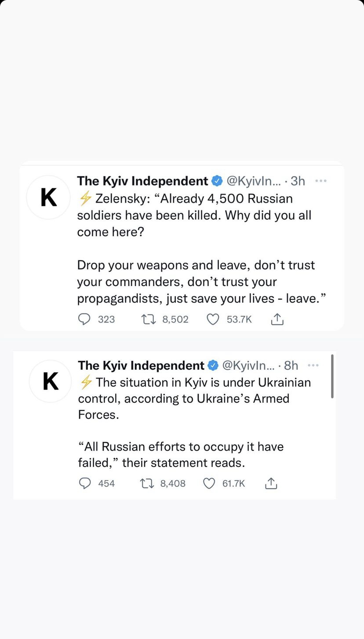Click the scrollbar beside the second tweet
The width and height of the screenshot is (364, 639).
[x=332, y=376]
